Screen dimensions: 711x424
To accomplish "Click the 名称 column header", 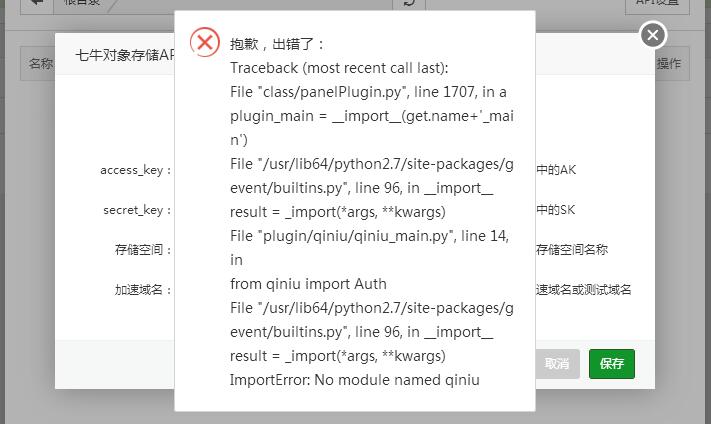I will point(40,64).
